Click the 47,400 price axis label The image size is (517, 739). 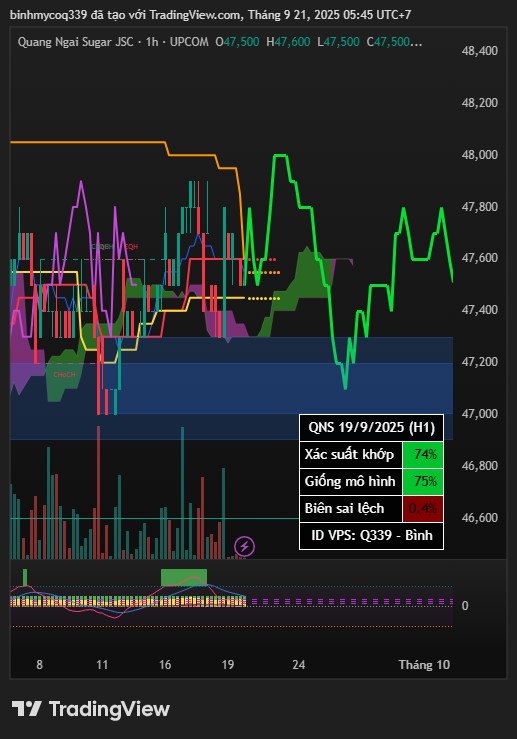point(479,310)
